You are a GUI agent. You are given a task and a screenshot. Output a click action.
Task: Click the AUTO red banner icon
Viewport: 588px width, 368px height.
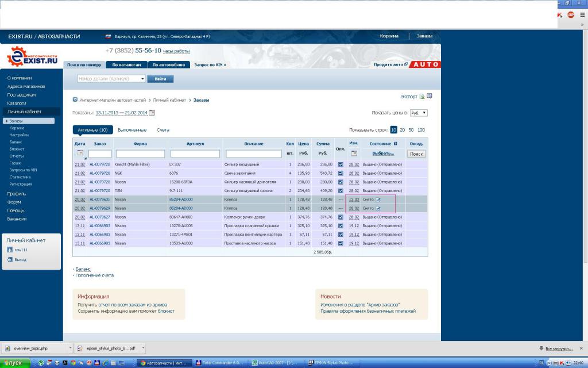425,64
